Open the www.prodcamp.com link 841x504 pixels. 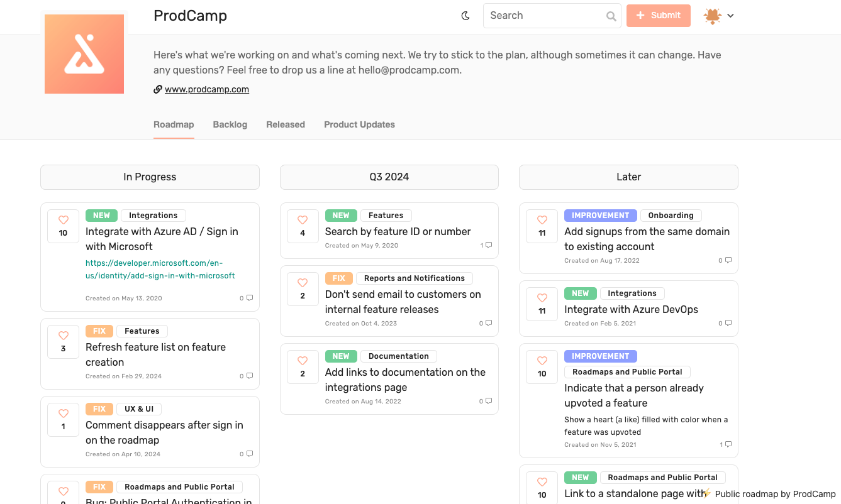207,89
